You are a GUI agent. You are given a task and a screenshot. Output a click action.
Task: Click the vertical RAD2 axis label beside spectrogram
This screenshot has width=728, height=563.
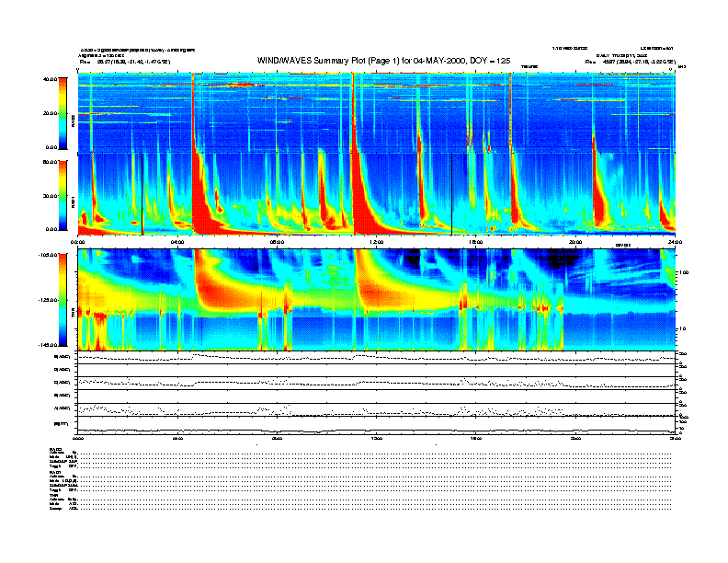(x=73, y=122)
